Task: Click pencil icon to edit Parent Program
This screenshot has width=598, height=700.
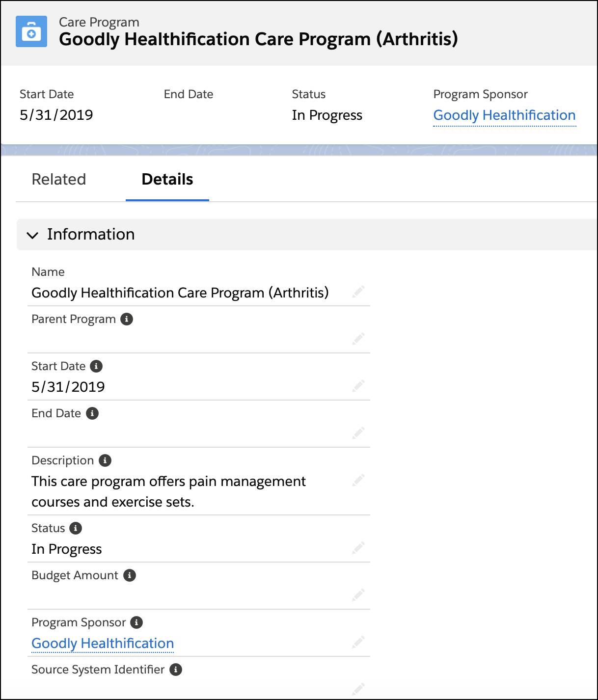Action: (x=358, y=339)
